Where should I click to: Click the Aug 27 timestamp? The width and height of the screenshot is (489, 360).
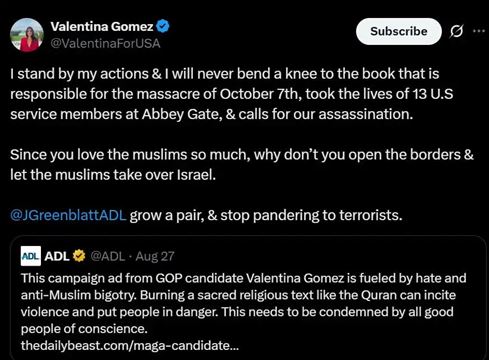[155, 256]
